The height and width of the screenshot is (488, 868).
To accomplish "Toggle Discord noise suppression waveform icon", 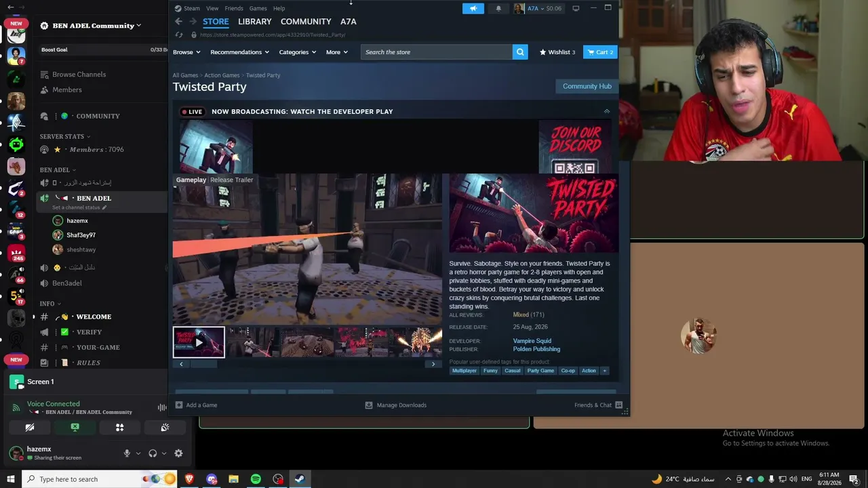I will click(x=162, y=407).
